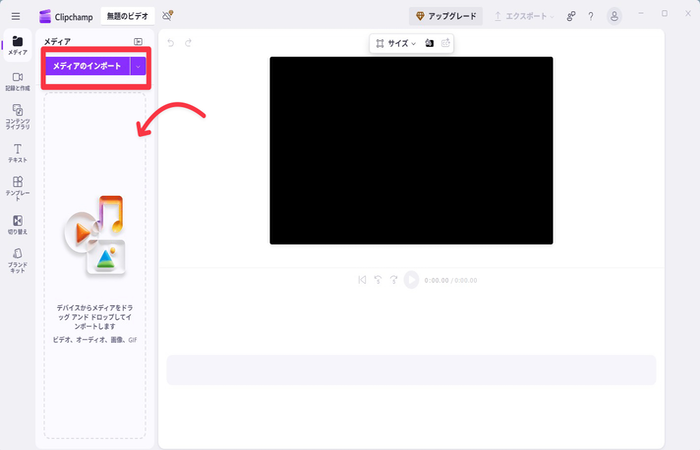Image resolution: width=700 pixels, height=450 pixels.
Task: Click the アップグレード upgrade button
Action: pos(446,16)
